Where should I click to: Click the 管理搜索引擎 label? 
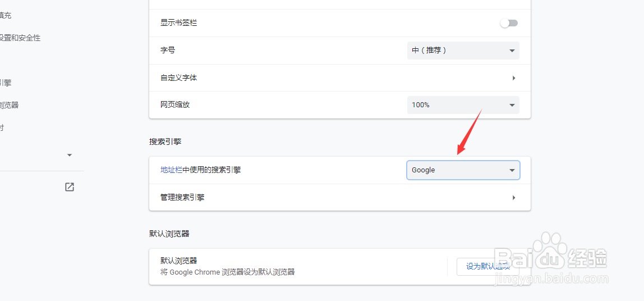coord(182,197)
